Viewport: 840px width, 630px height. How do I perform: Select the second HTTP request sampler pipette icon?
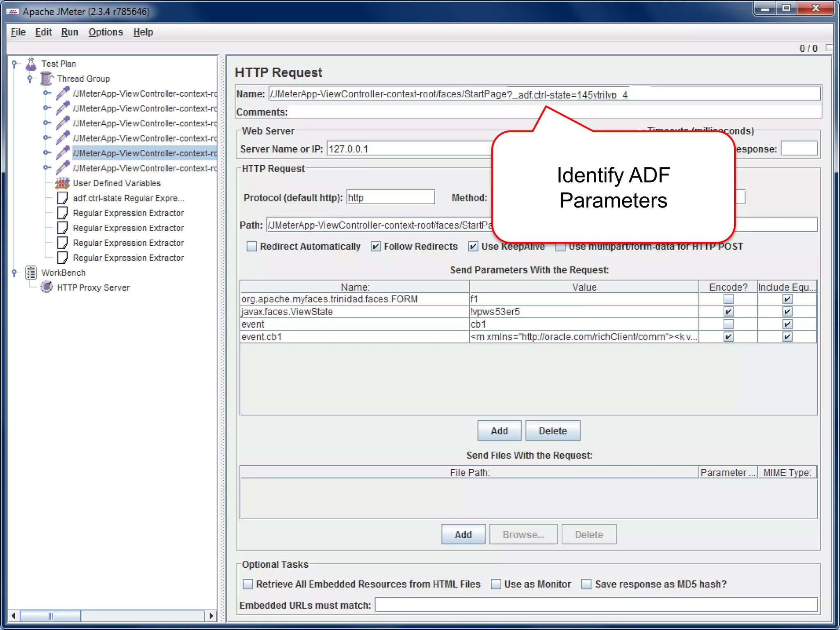[62, 108]
